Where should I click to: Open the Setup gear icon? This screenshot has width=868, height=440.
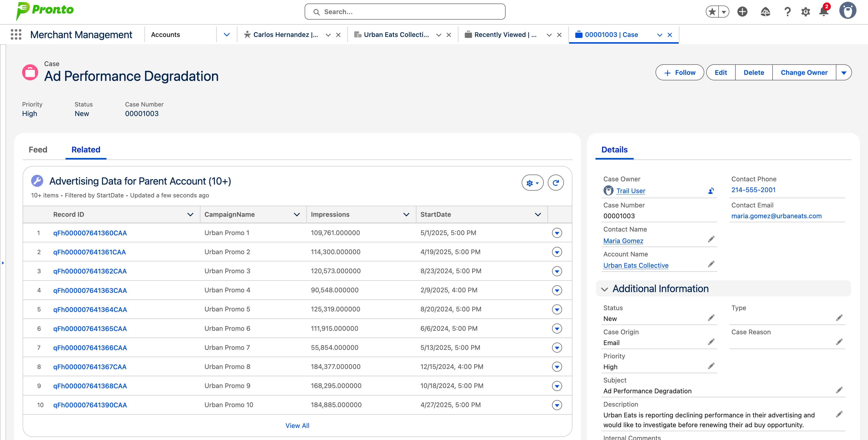point(805,12)
